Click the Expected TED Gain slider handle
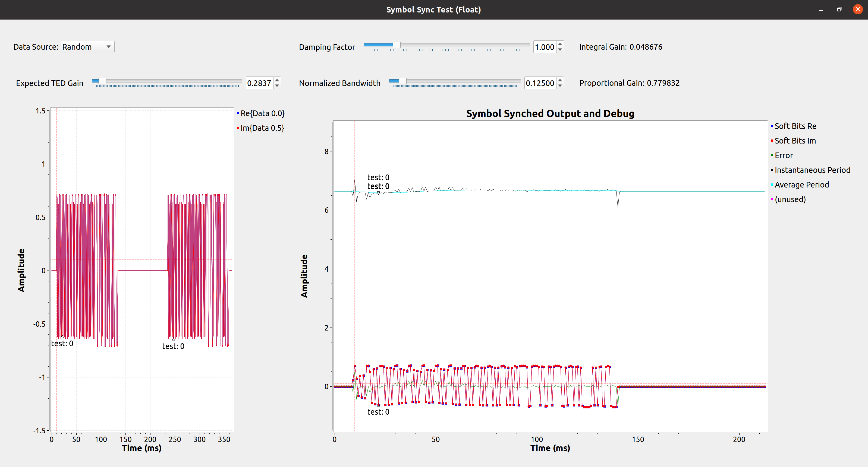The image size is (868, 467). pos(102,81)
